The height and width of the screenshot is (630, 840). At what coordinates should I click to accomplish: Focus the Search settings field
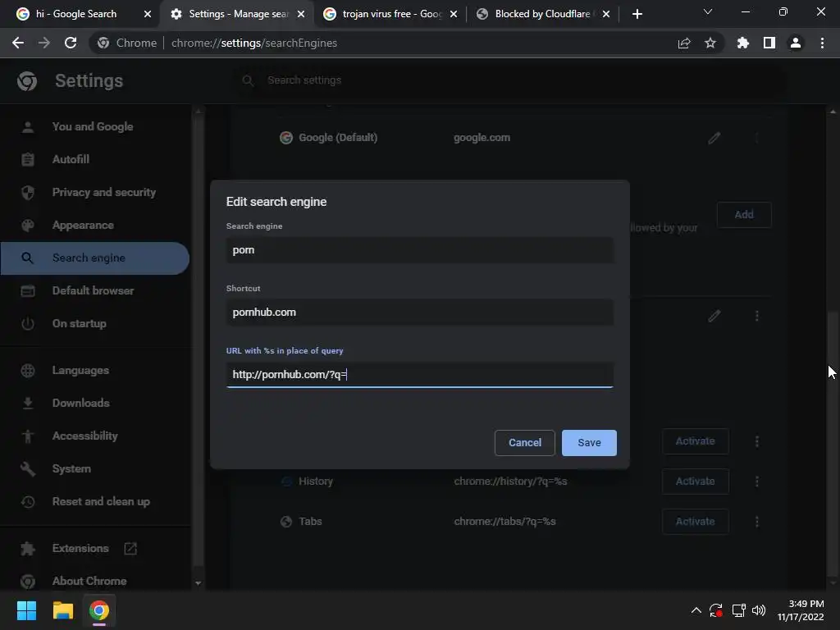click(x=509, y=80)
